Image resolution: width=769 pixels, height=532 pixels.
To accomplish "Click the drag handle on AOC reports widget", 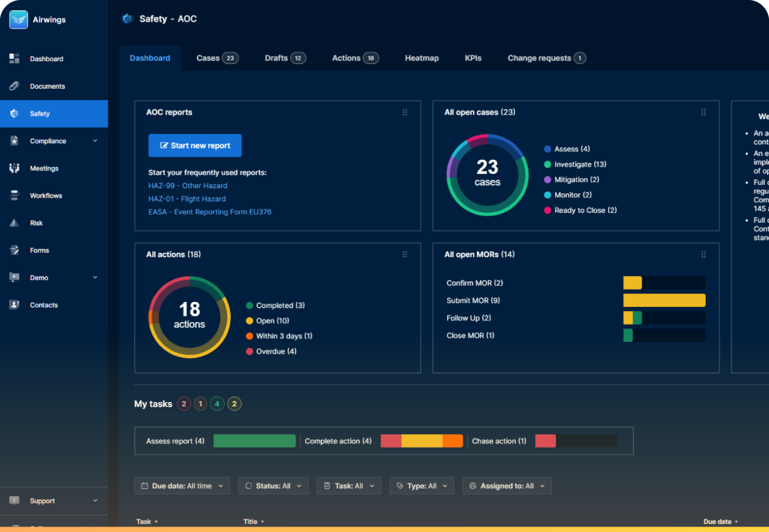I will click(x=405, y=112).
